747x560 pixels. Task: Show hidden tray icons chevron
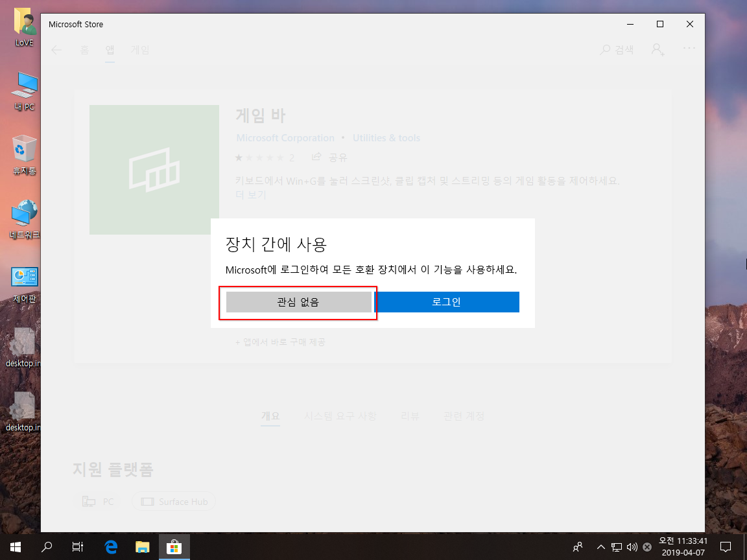(600, 547)
